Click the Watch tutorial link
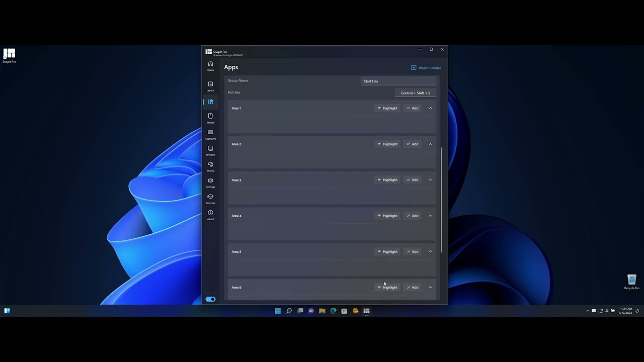 coord(426,68)
